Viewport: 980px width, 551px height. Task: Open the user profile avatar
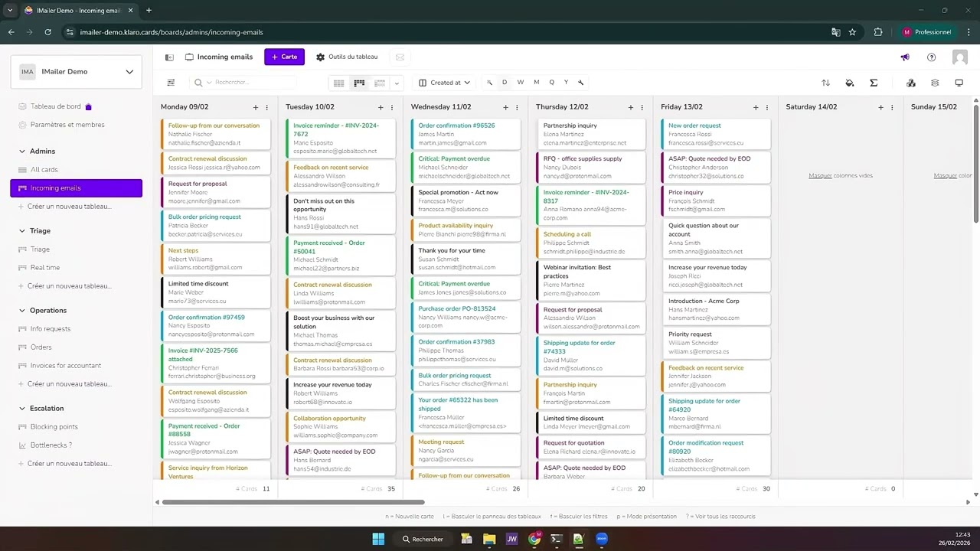[x=960, y=57]
